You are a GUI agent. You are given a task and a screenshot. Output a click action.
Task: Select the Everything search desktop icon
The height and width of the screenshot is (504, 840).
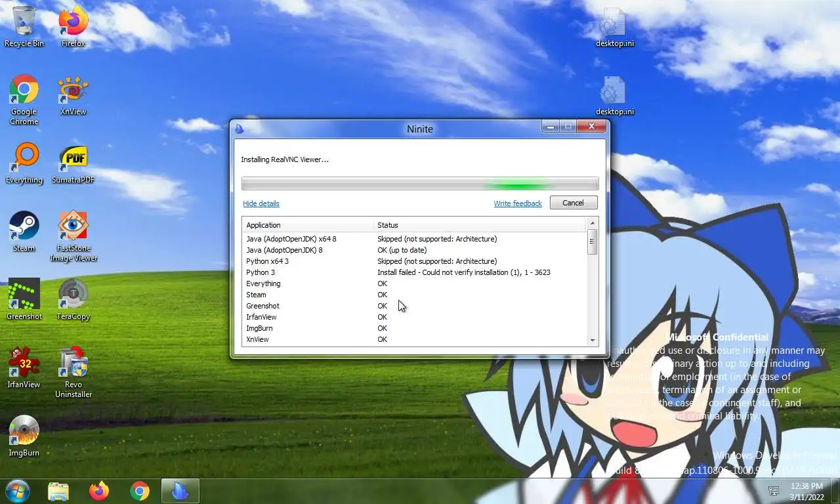24,163
